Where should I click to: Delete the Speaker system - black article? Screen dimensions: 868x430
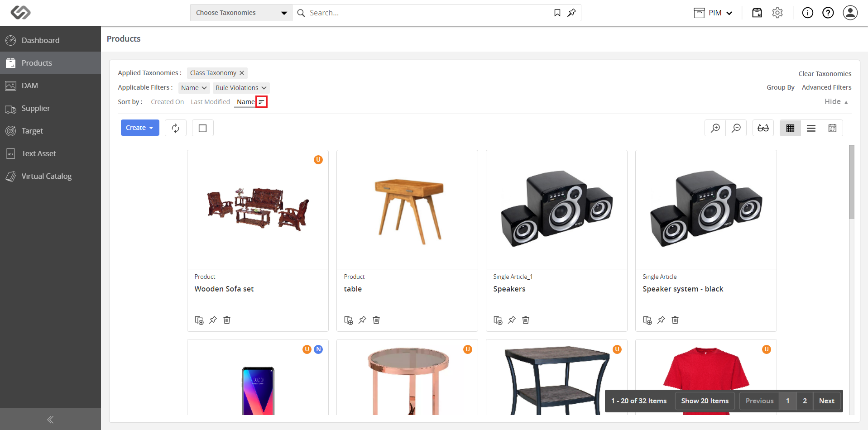click(x=675, y=320)
